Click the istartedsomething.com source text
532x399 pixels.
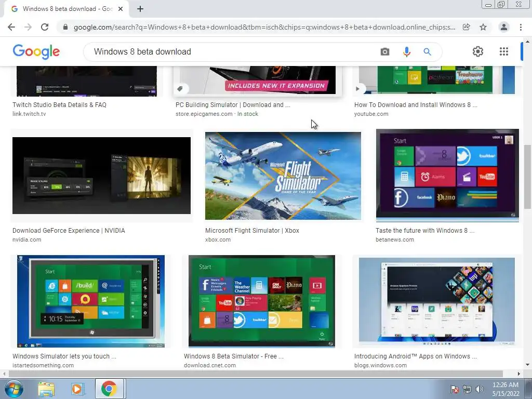43,365
